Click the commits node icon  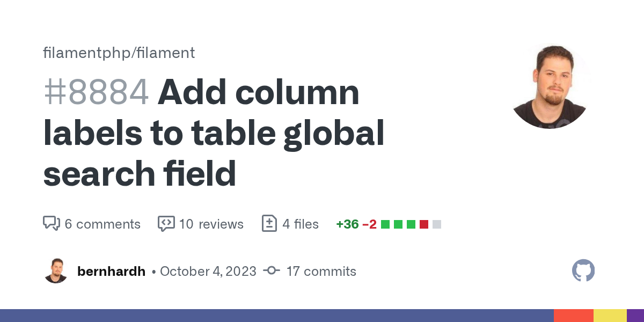click(x=272, y=271)
